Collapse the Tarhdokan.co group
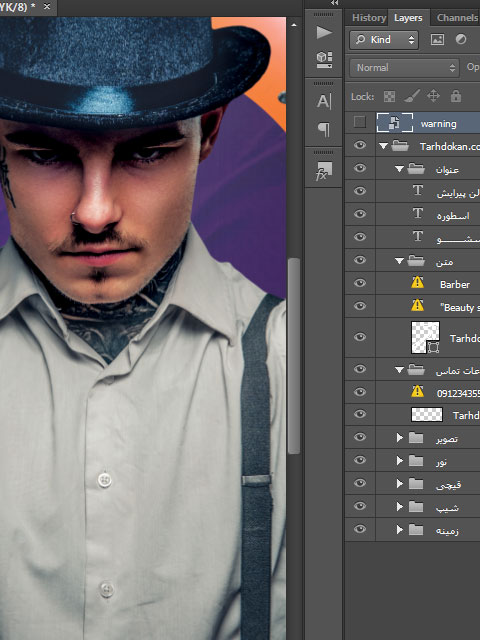480x640 pixels. [x=383, y=146]
